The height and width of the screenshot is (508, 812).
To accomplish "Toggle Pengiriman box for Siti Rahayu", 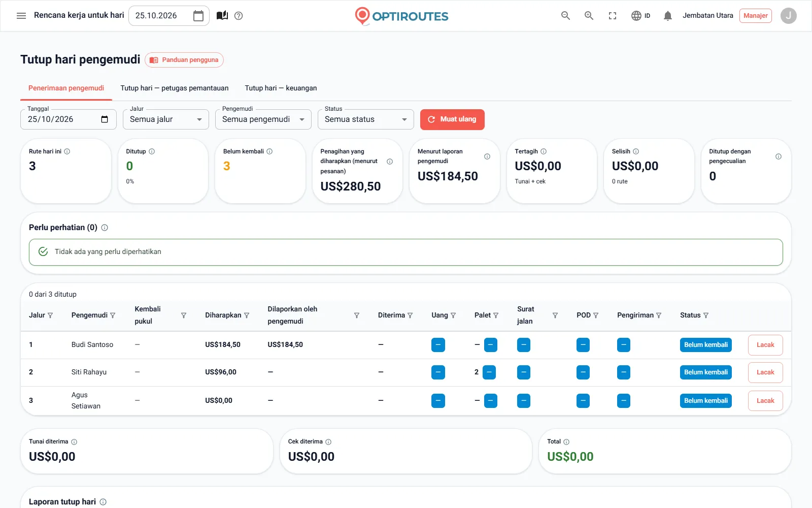I will coord(624,372).
